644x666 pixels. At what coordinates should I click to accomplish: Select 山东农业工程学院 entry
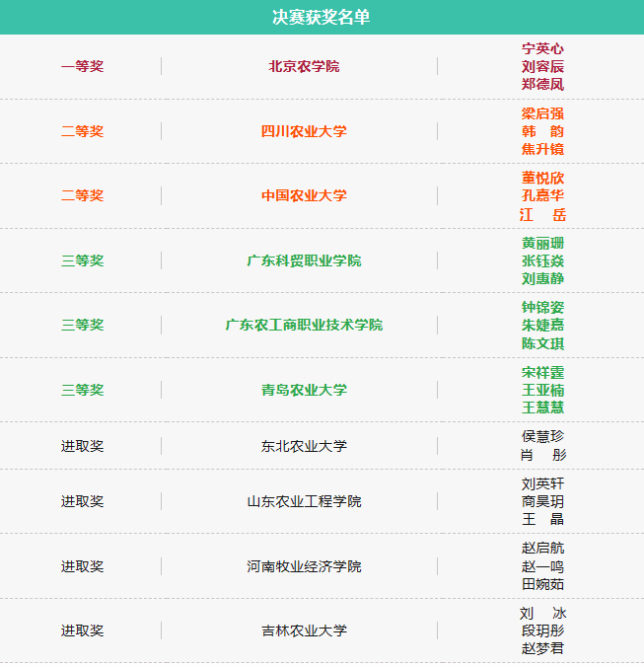click(x=304, y=501)
